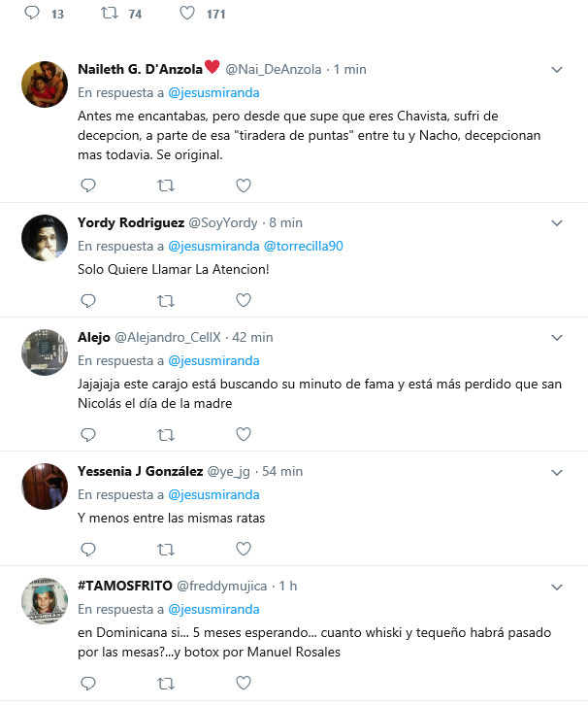The height and width of the screenshot is (705, 588).
Task: Like Yessenia J González's tweet
Action: pyautogui.click(x=244, y=549)
